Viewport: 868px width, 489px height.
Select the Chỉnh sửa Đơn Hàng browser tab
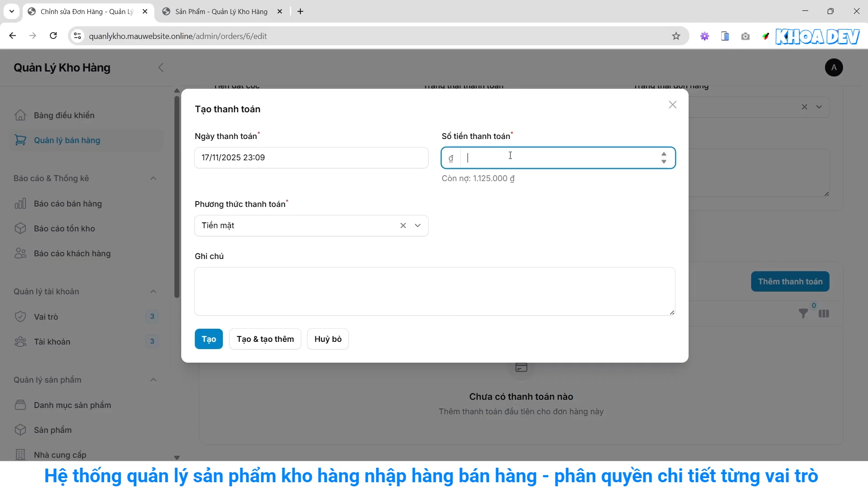pos(87,12)
